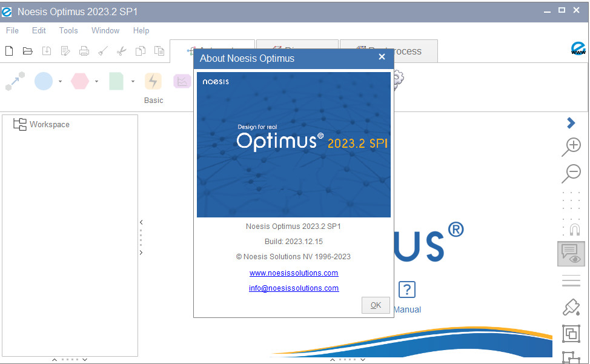Open the File menu
This screenshot has height=364, width=590.
(12, 30)
